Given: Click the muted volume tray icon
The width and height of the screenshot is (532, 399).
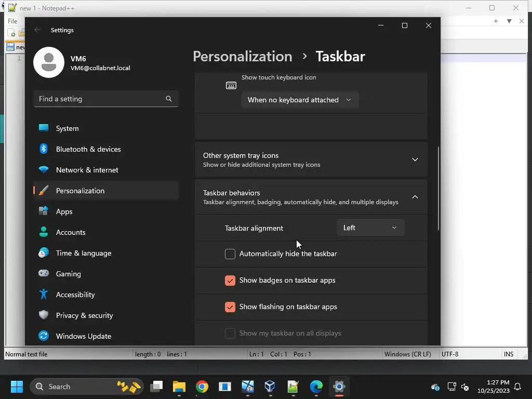Looking at the screenshot, I should point(465,387).
